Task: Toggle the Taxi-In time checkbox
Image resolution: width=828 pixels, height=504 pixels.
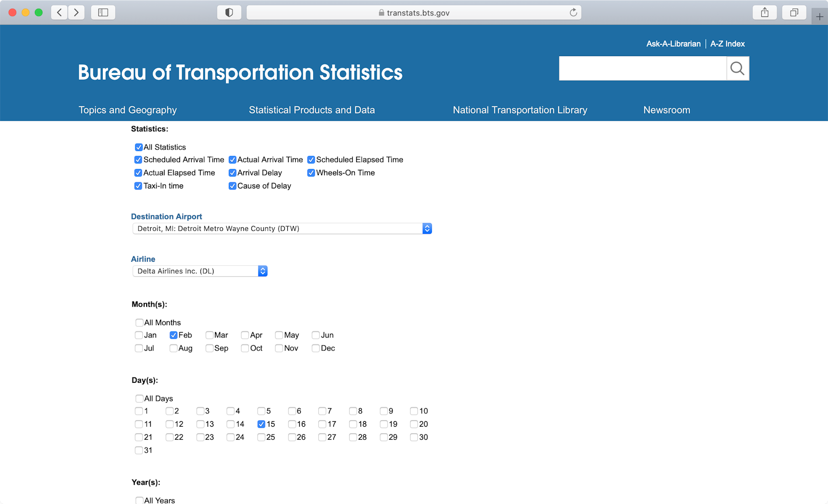Action: point(138,186)
